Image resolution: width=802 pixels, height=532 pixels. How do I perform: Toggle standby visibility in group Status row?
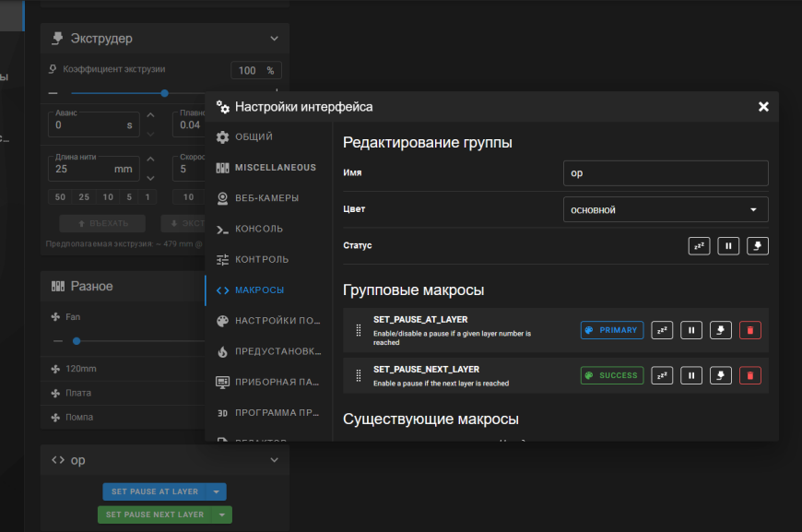click(x=699, y=246)
